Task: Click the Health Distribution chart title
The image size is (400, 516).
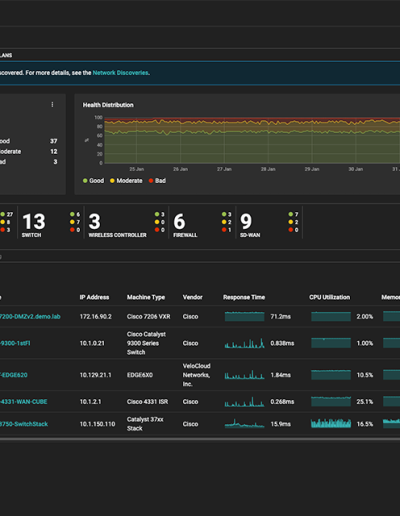Action: coord(108,105)
